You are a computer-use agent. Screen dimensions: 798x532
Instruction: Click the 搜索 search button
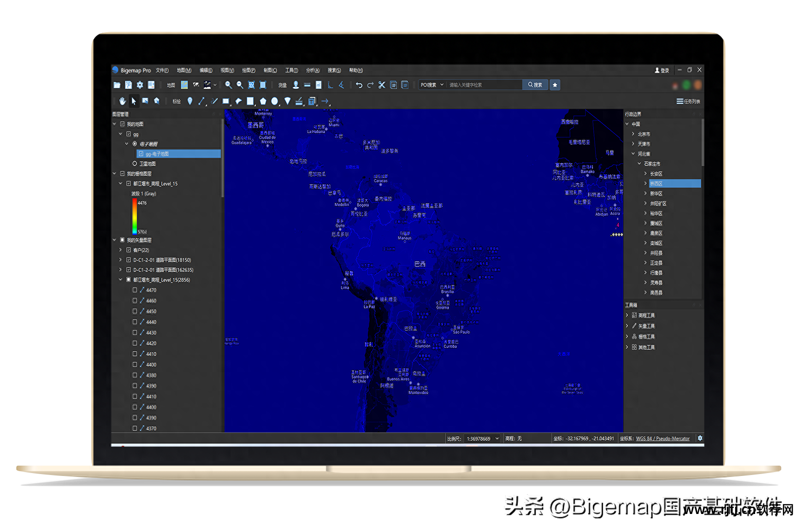(x=535, y=85)
